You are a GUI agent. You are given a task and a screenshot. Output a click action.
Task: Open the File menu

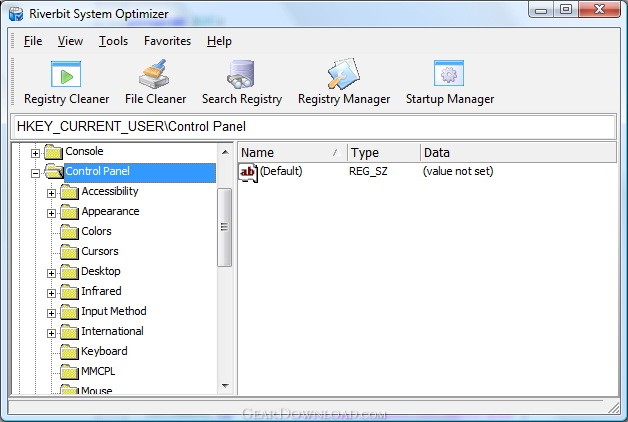coord(33,41)
